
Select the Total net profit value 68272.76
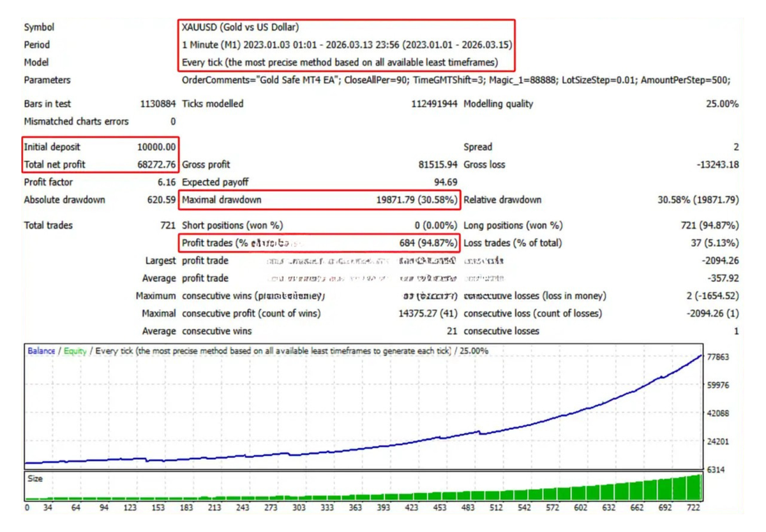click(x=156, y=165)
